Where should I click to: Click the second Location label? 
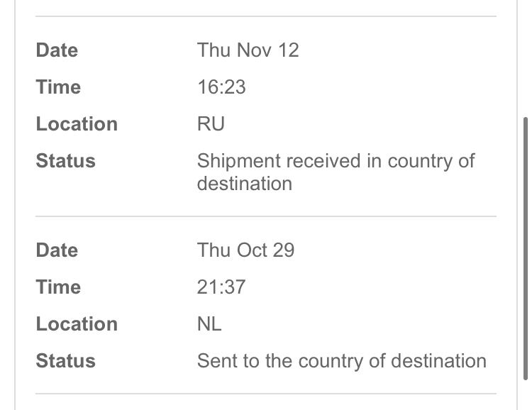77,323
